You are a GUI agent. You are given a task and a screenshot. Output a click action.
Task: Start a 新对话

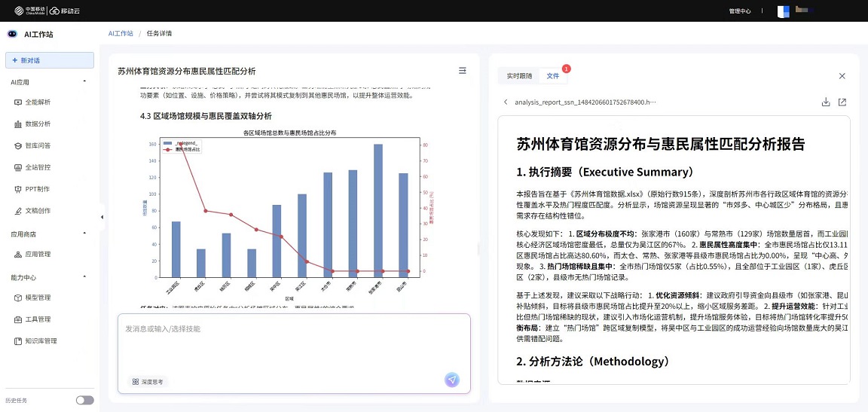click(x=50, y=60)
